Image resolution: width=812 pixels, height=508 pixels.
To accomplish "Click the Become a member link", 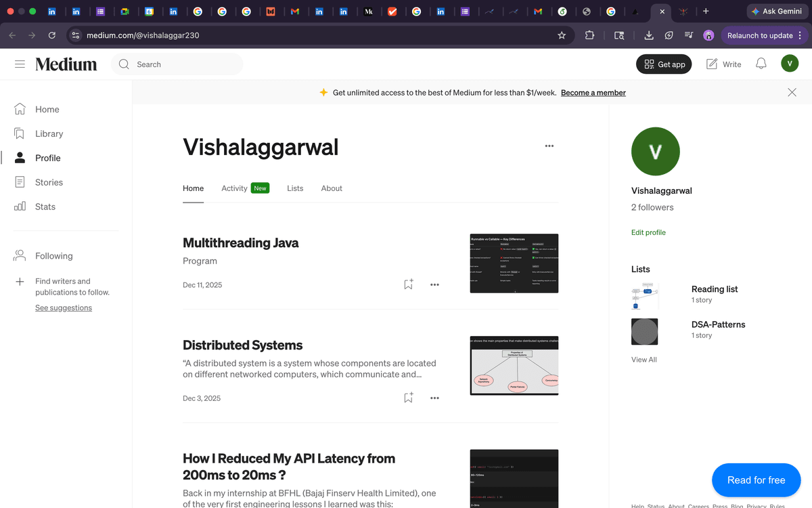I will pos(593,92).
